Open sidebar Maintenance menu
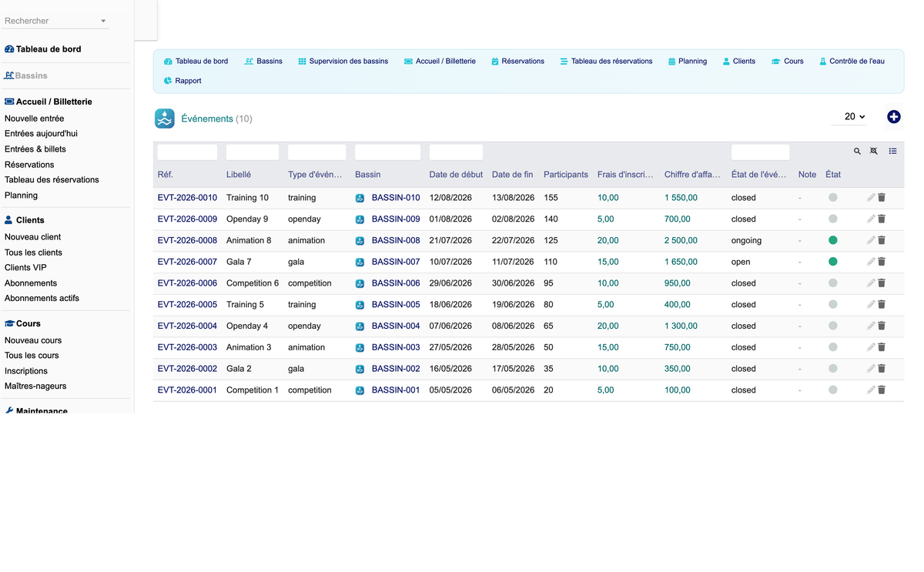The height and width of the screenshot is (572, 924). pos(36,410)
